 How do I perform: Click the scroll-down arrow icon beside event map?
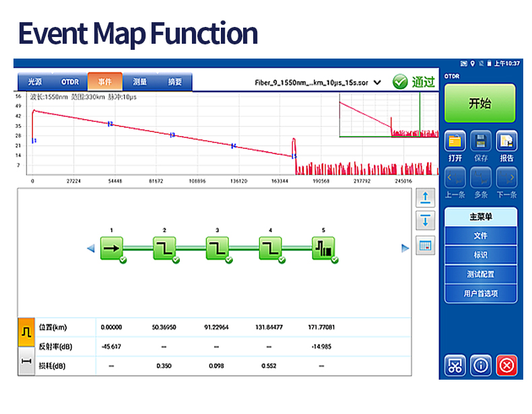(x=425, y=221)
